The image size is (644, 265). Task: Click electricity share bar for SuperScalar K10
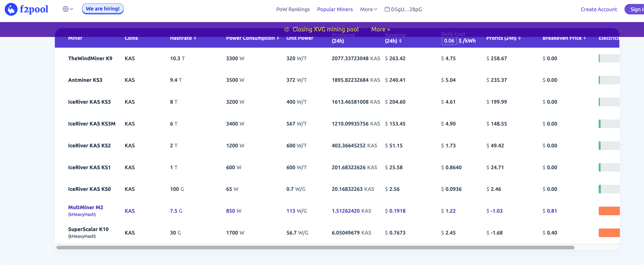(x=609, y=233)
